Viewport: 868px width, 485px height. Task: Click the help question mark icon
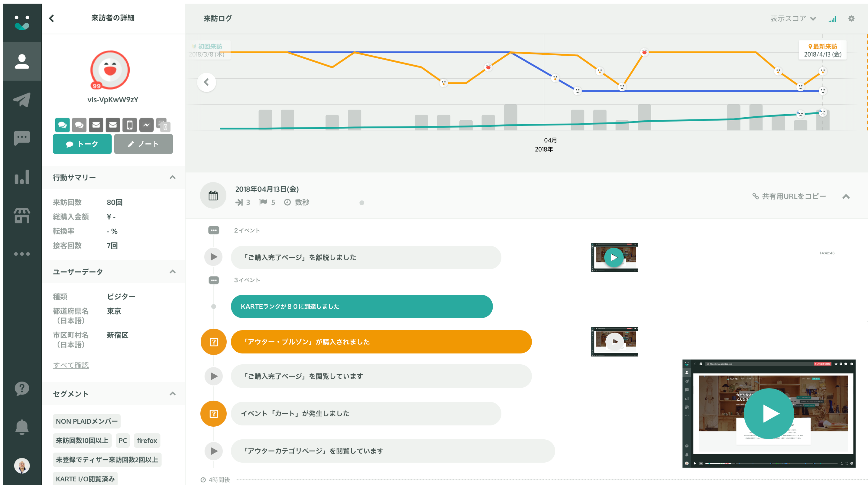click(x=22, y=388)
